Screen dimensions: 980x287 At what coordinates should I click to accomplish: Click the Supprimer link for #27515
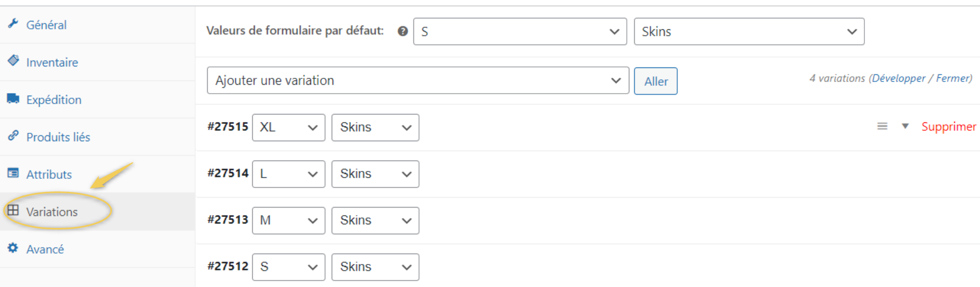point(949,127)
